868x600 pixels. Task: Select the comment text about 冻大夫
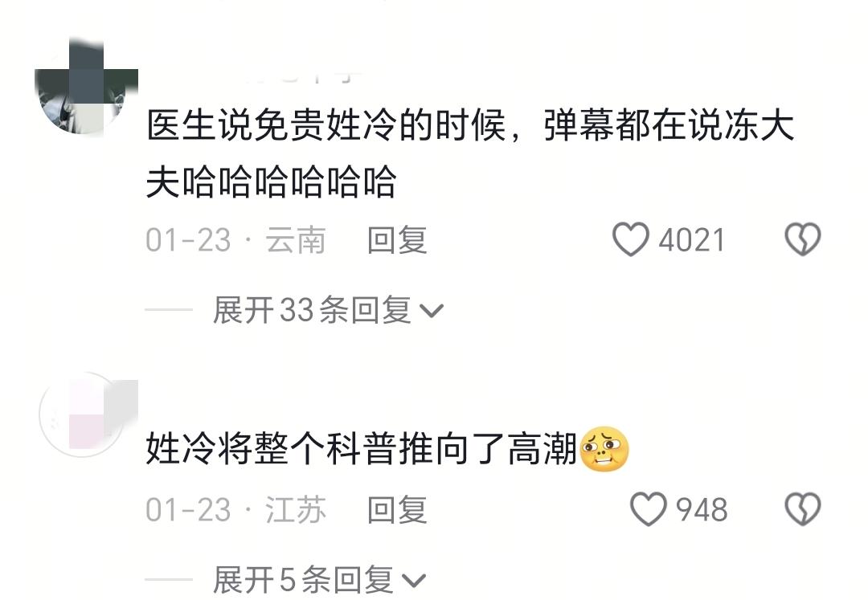click(470, 153)
